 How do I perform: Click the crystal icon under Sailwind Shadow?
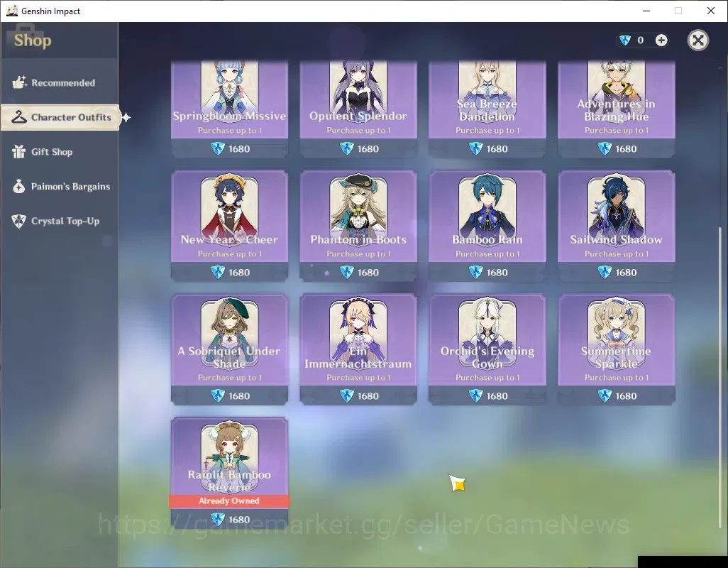(x=605, y=272)
